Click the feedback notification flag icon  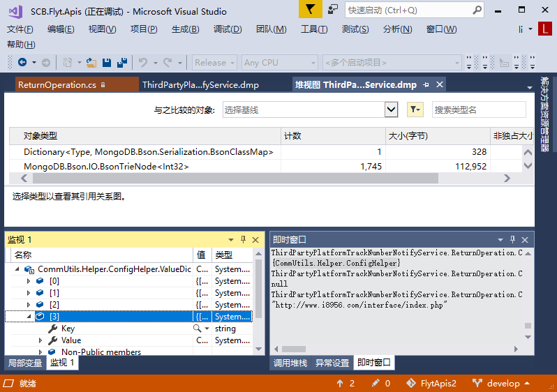pyautogui.click(x=310, y=10)
